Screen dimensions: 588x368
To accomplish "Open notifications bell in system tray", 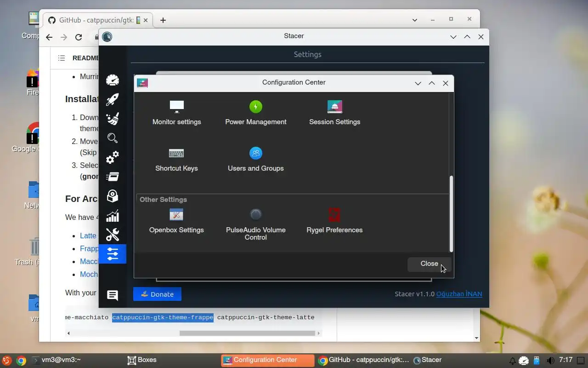I will tap(512, 361).
